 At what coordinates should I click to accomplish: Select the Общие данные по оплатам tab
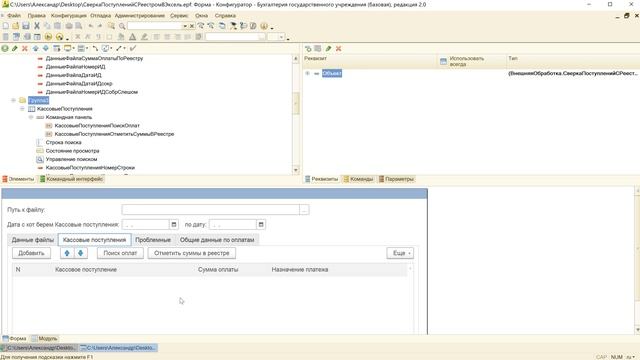tap(217, 240)
